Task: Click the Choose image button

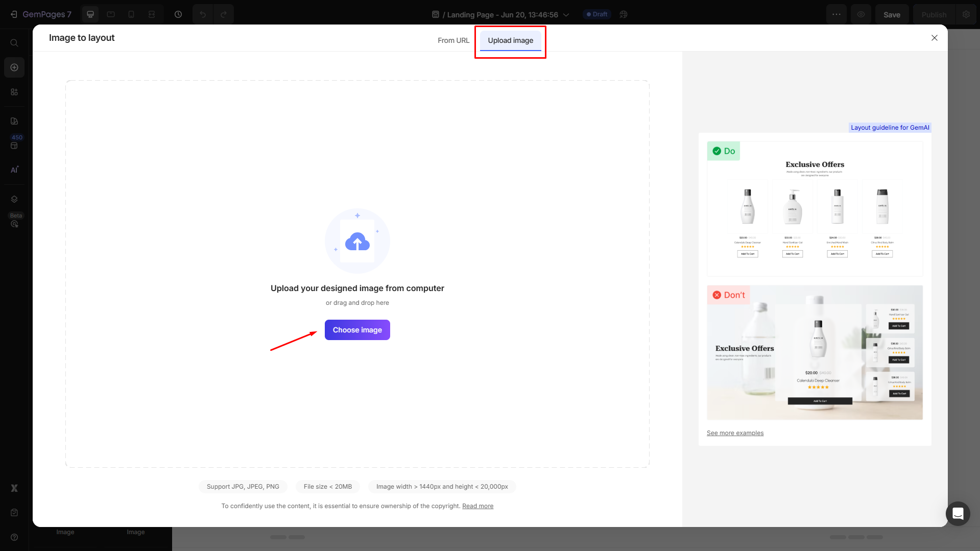Action: click(x=357, y=330)
